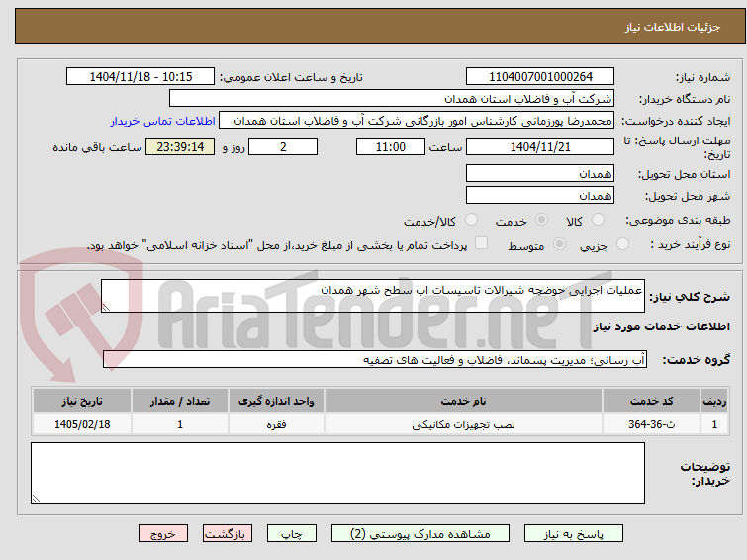Image resolution: width=747 pixels, height=560 pixels.
Task: Click the نام خدمت column header
Action: point(464,401)
